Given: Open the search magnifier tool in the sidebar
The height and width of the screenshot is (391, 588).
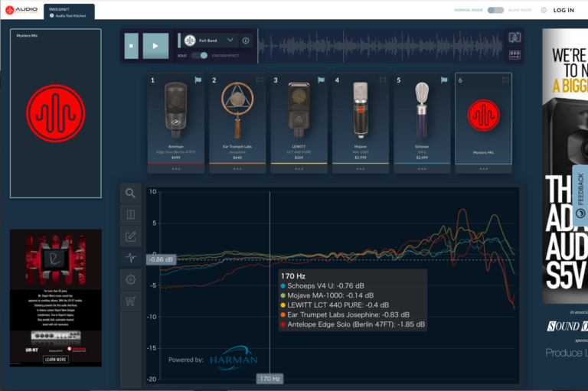Looking at the screenshot, I should pyautogui.click(x=130, y=193).
